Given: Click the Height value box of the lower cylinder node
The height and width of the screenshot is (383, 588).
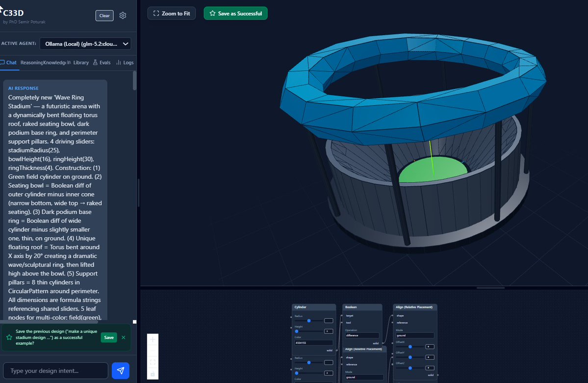Looking at the screenshot, I should point(329,373).
